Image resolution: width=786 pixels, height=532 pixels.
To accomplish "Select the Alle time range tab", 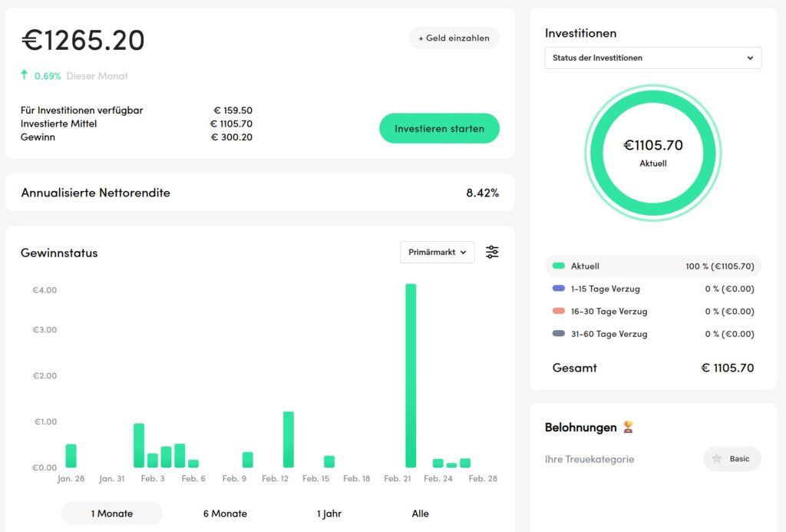I will coord(420,514).
